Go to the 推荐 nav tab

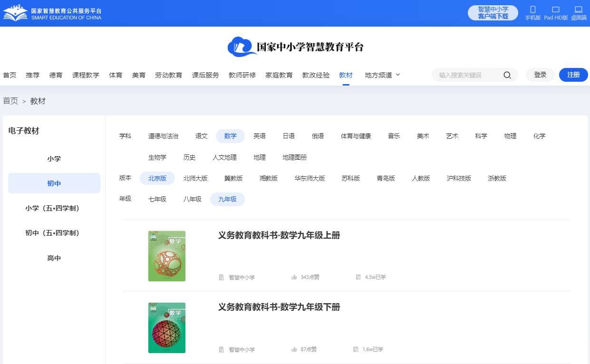click(x=33, y=75)
